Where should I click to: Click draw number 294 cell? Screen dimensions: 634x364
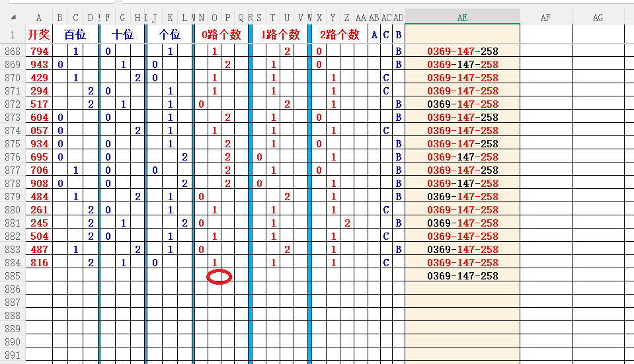[x=39, y=91]
